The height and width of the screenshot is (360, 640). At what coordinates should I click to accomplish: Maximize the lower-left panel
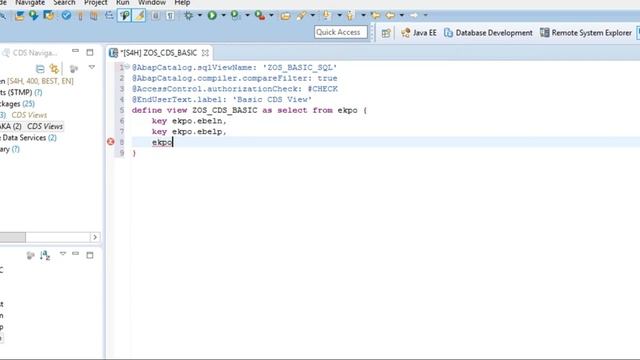(90, 255)
